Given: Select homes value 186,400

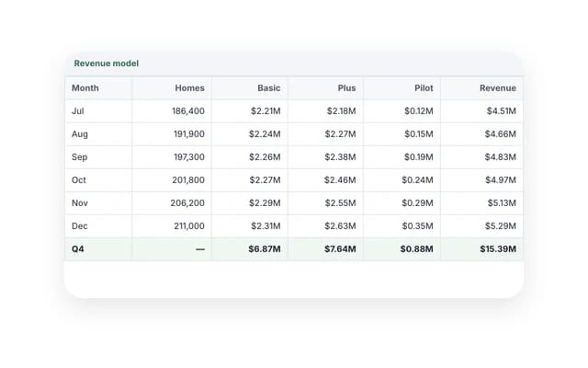Looking at the screenshot, I should [x=188, y=111].
